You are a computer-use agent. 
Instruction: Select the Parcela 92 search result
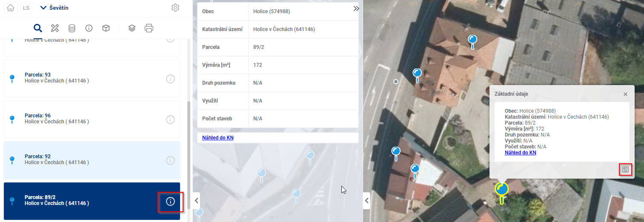pyautogui.click(x=85, y=159)
